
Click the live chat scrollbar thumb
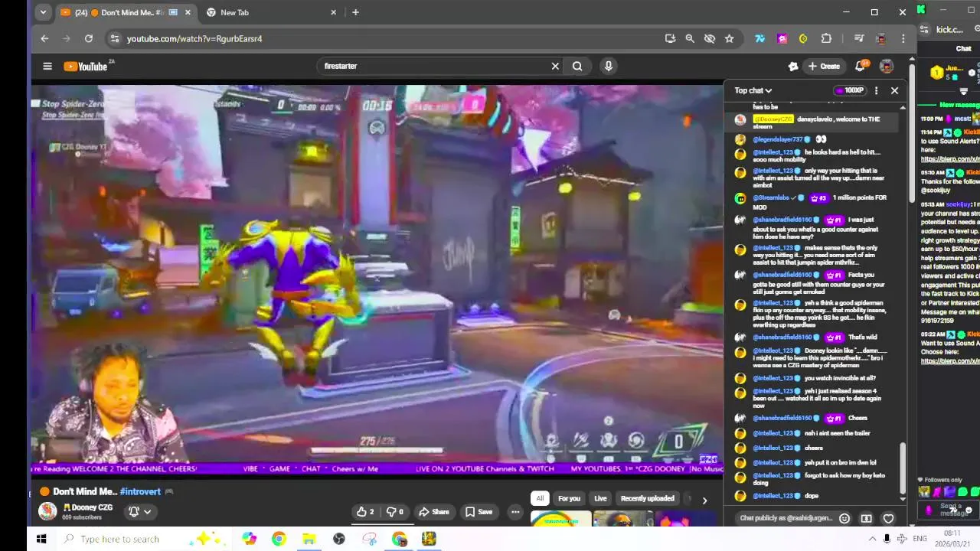(x=903, y=468)
